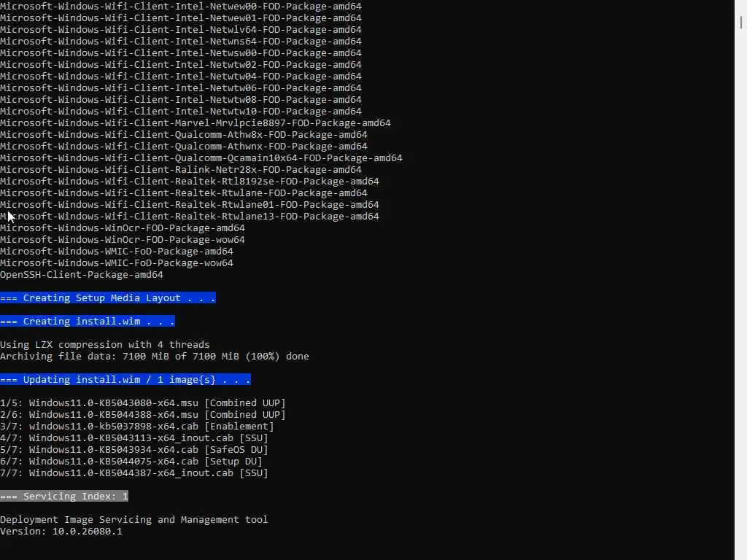Click the Netwsw00-FOD-Package-amd64 line
Image resolution: width=747 pixels, height=560 pixels.
181,52
